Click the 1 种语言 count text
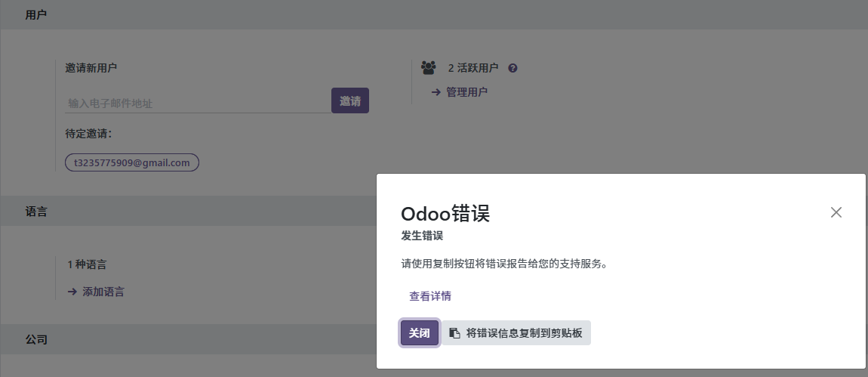This screenshot has height=377, width=868. click(87, 264)
